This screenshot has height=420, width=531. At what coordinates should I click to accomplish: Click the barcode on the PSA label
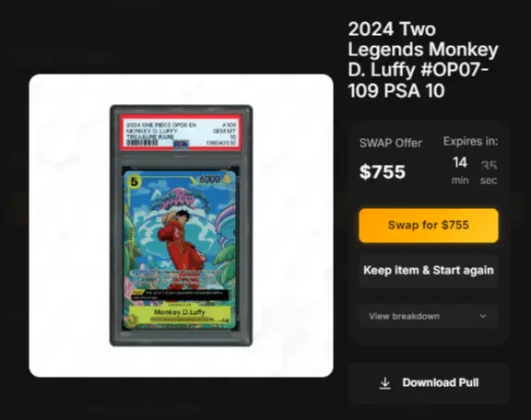142,143
